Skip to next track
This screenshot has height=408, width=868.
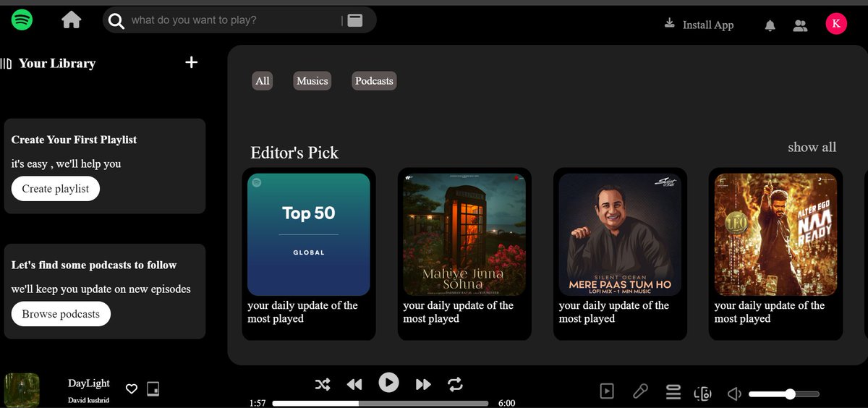click(423, 384)
